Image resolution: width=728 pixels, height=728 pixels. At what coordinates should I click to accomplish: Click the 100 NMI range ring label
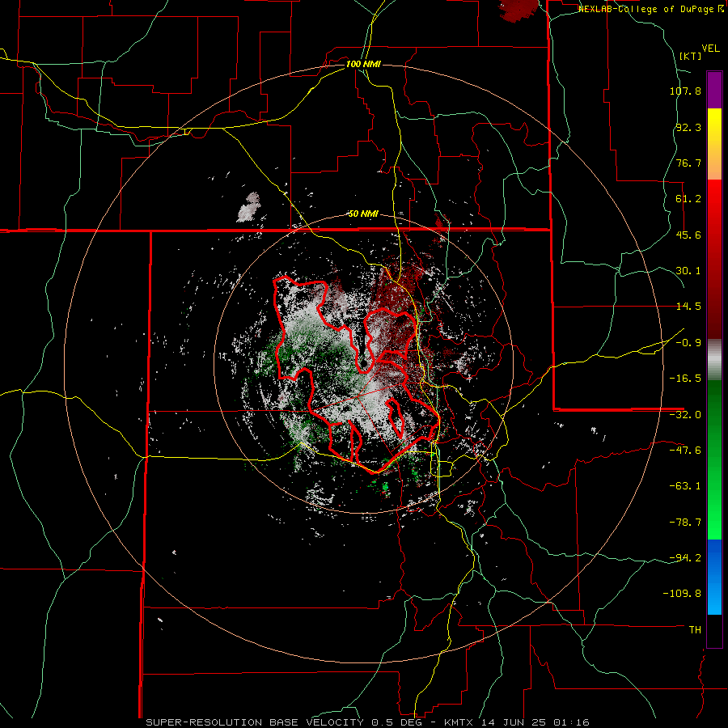coord(363,64)
